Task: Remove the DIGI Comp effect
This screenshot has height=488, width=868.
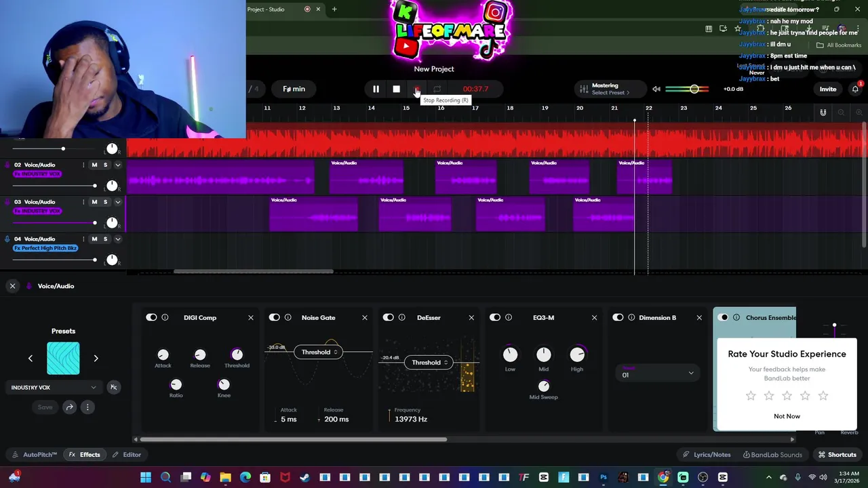Action: click(x=250, y=317)
